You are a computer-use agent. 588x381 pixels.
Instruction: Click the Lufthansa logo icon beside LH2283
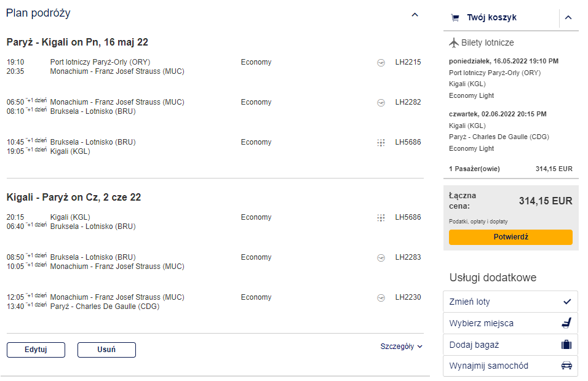click(381, 258)
